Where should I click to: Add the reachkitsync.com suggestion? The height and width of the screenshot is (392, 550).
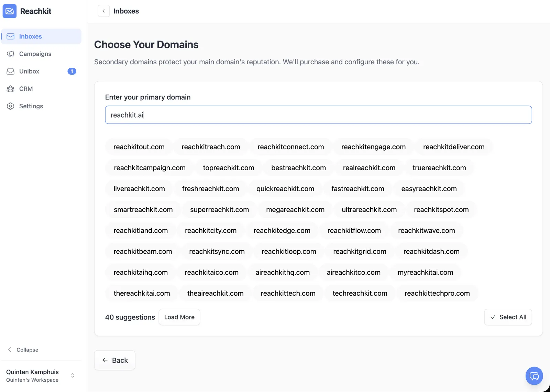(x=217, y=252)
